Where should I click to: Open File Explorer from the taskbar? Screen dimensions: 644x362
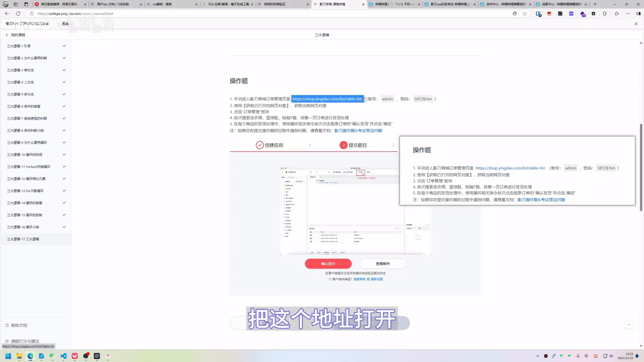20,356
